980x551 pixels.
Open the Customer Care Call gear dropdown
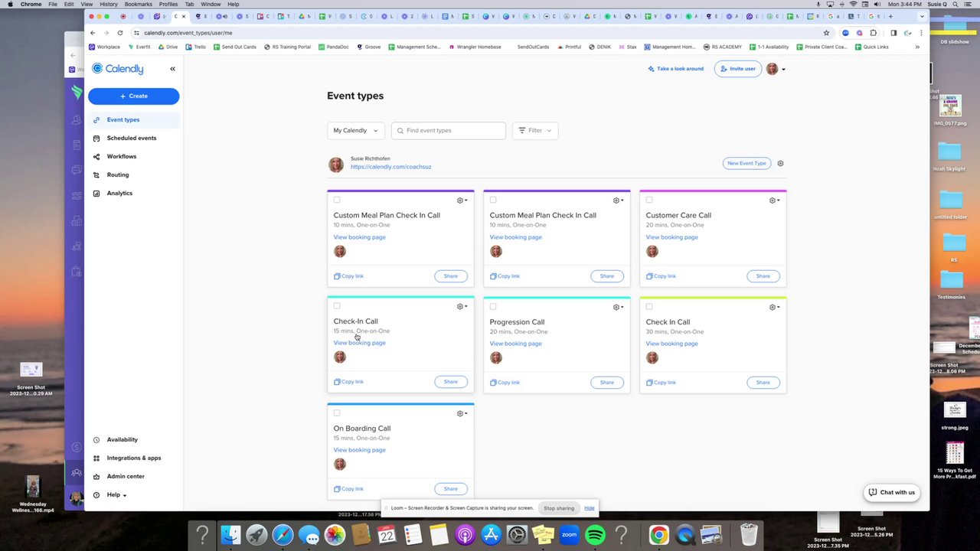point(774,201)
